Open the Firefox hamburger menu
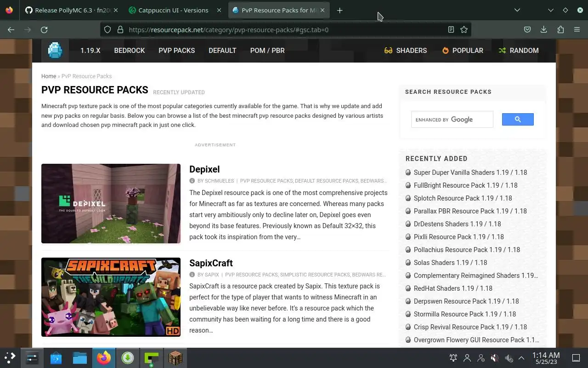This screenshot has height=368, width=588. click(577, 29)
